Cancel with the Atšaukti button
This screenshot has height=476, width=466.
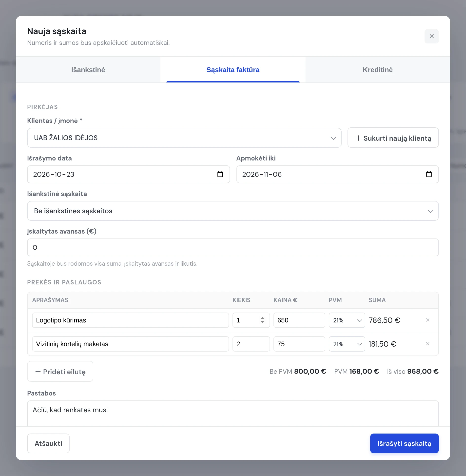coord(48,443)
